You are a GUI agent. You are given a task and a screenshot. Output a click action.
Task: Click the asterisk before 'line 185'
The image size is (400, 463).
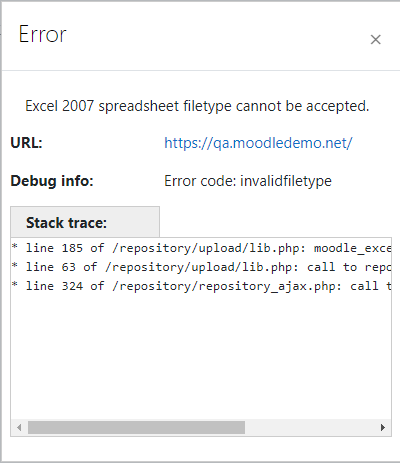click(x=15, y=247)
